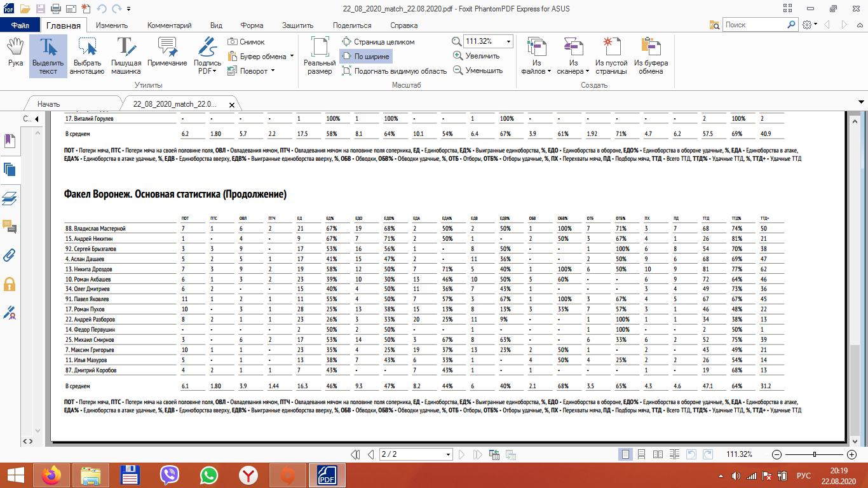Toggle Fit Width (По ширине) view mode
Screen dimensions: 868x488
(x=365, y=56)
